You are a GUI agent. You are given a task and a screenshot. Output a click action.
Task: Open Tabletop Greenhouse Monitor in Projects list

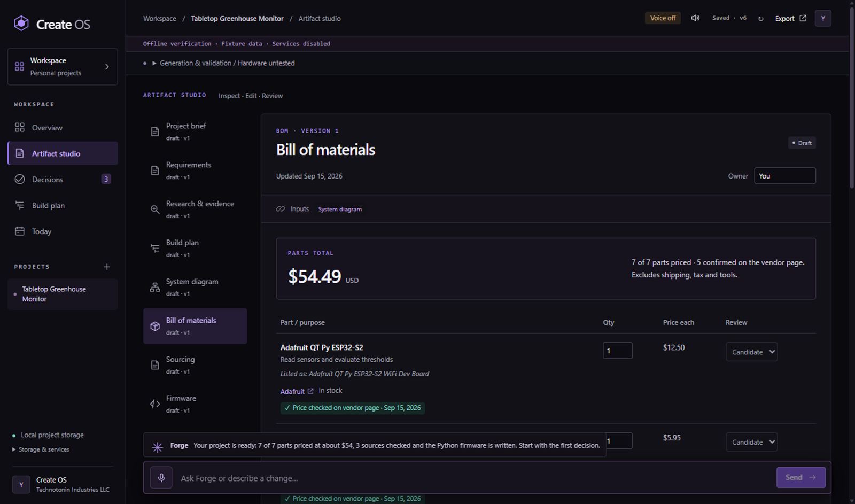tap(63, 294)
